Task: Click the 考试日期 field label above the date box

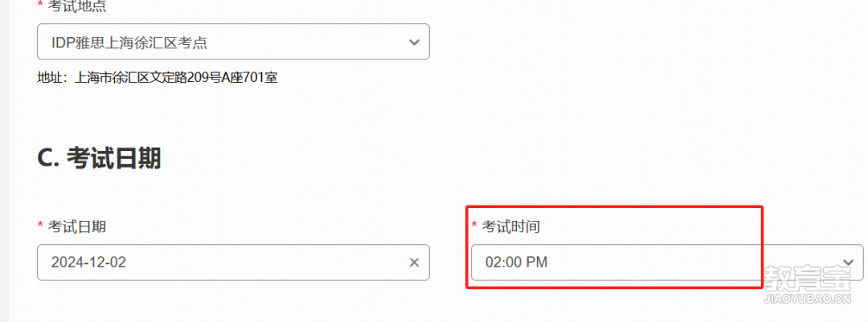Action: [x=77, y=226]
